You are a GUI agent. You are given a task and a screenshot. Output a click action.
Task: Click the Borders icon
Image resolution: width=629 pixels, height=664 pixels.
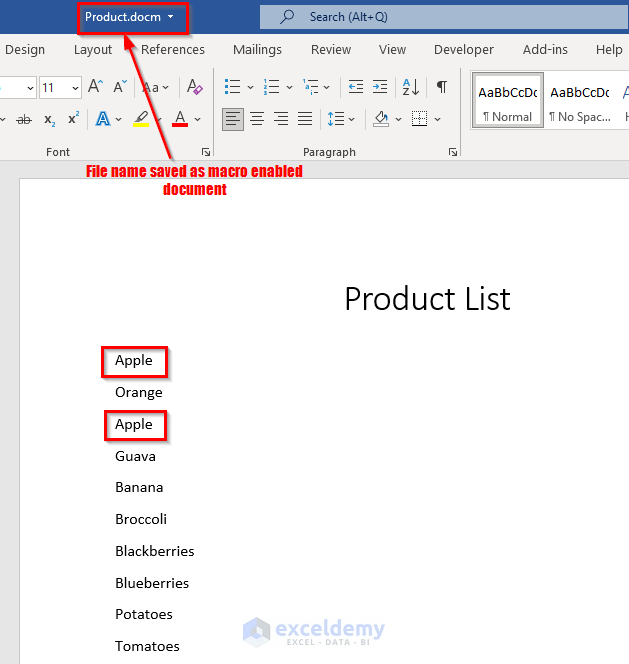coord(419,119)
